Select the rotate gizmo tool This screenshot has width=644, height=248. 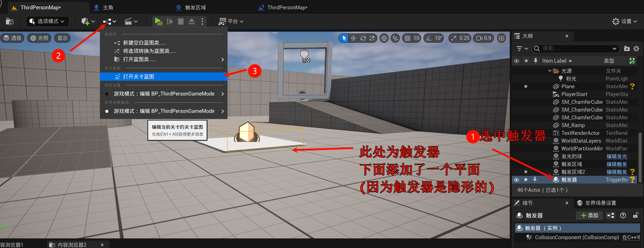pyautogui.click(x=363, y=38)
